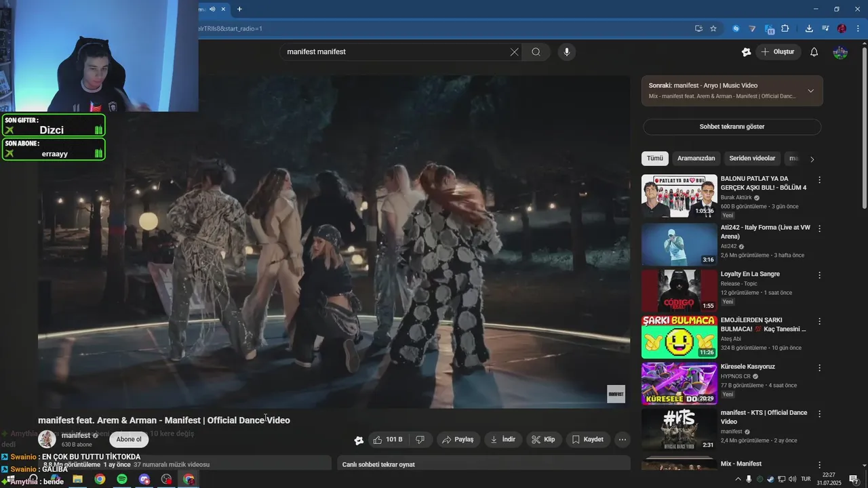Save video with Kaydet button
Screen dimensions: 868x488
tap(587, 440)
